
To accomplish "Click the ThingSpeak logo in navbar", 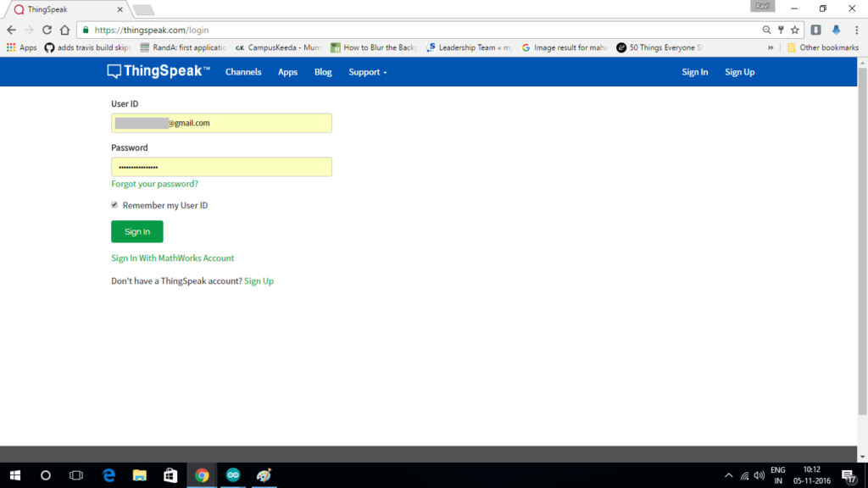I will [159, 71].
